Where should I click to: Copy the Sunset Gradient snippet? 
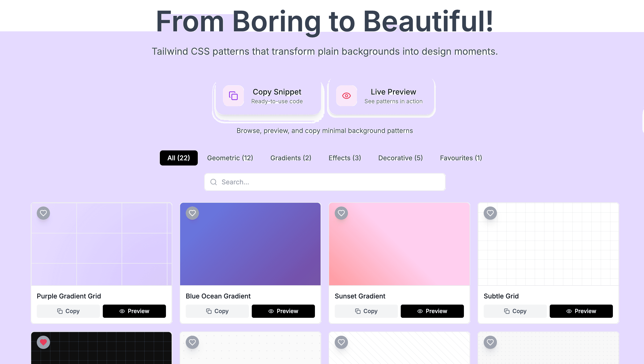366,311
